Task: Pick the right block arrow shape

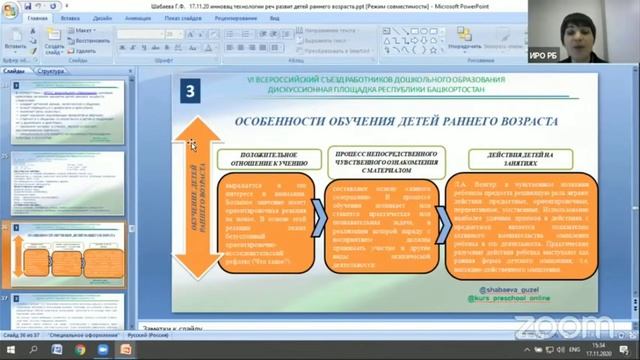Action: coord(415,41)
